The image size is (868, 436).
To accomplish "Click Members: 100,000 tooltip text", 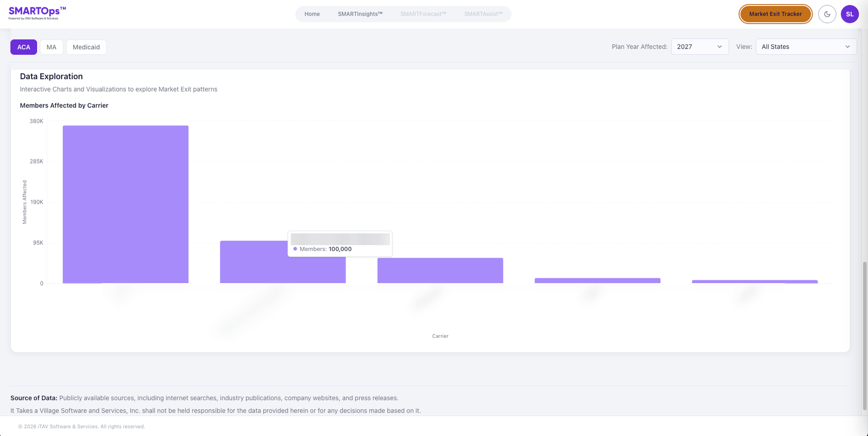I will 325,249.
